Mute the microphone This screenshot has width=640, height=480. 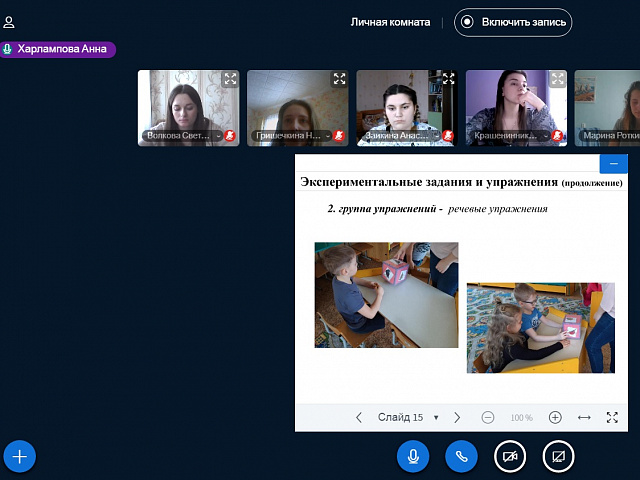point(412,456)
